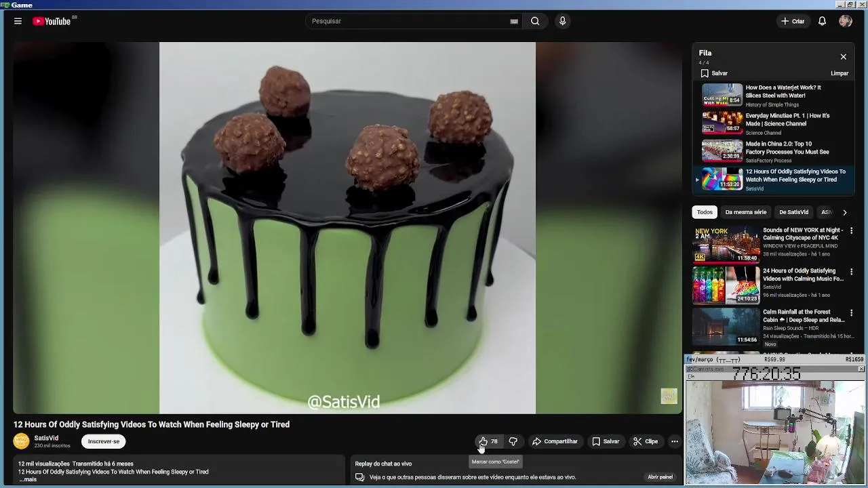Close the Fila queue panel
The width and height of the screenshot is (868, 488).
(843, 57)
